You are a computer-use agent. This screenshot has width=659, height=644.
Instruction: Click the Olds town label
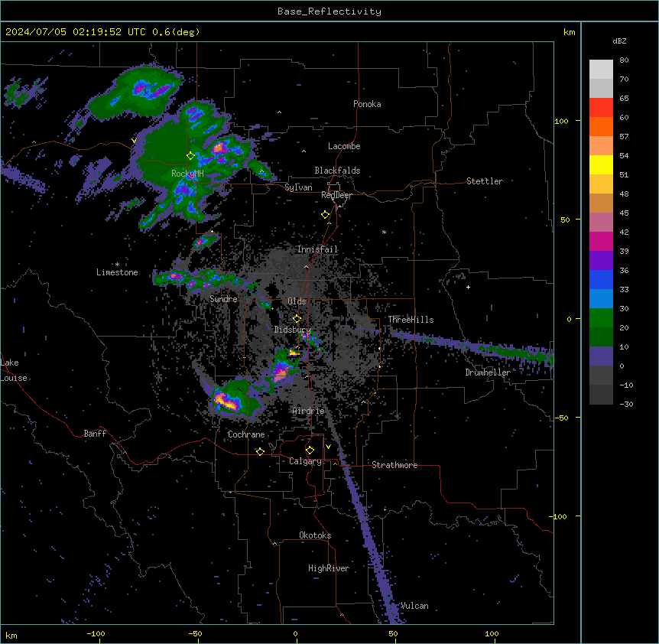tap(297, 301)
